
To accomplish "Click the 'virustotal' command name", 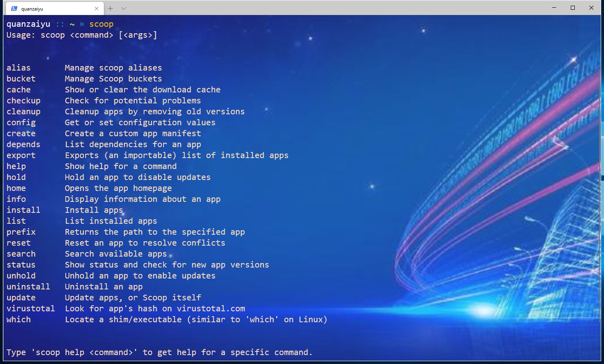I will [31, 308].
